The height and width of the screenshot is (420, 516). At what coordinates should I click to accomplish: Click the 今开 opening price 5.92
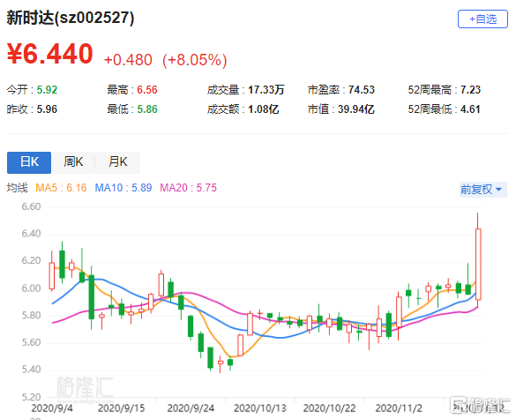47,89
